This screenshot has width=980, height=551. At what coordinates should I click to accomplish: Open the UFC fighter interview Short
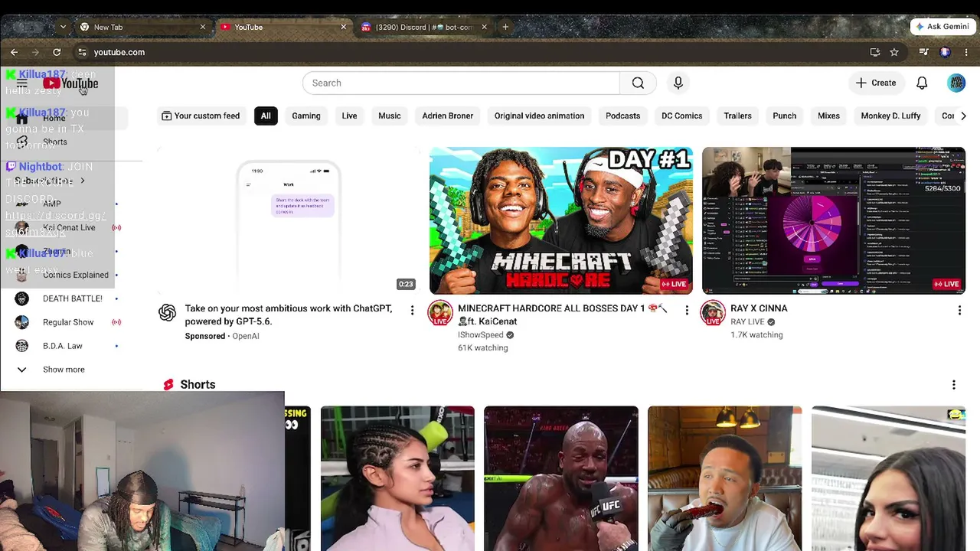point(561,478)
